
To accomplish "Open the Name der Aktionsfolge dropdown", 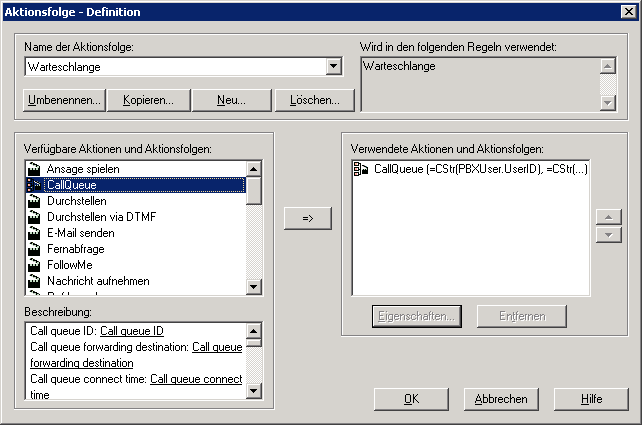I will [x=333, y=67].
